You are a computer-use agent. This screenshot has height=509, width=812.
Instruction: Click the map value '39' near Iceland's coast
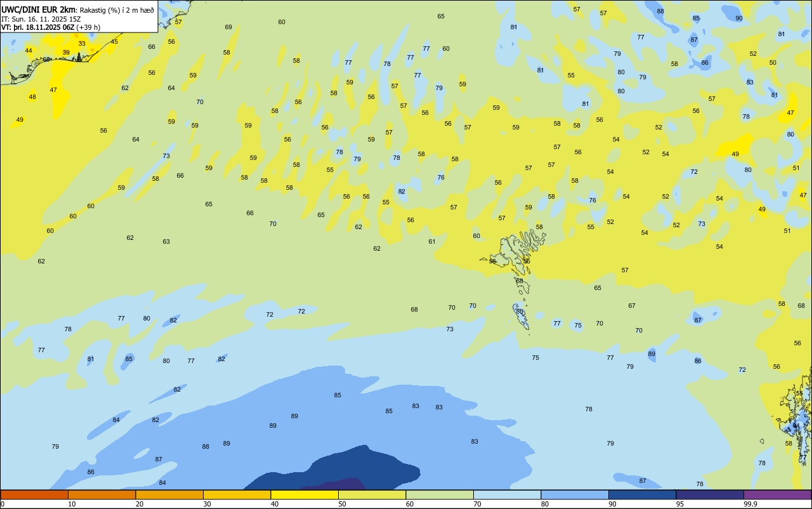click(66, 53)
